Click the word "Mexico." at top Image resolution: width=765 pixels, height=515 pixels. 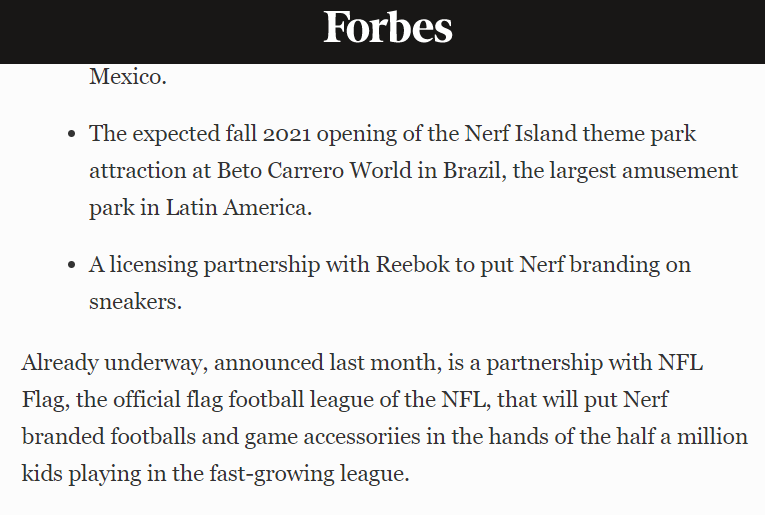pyautogui.click(x=128, y=76)
